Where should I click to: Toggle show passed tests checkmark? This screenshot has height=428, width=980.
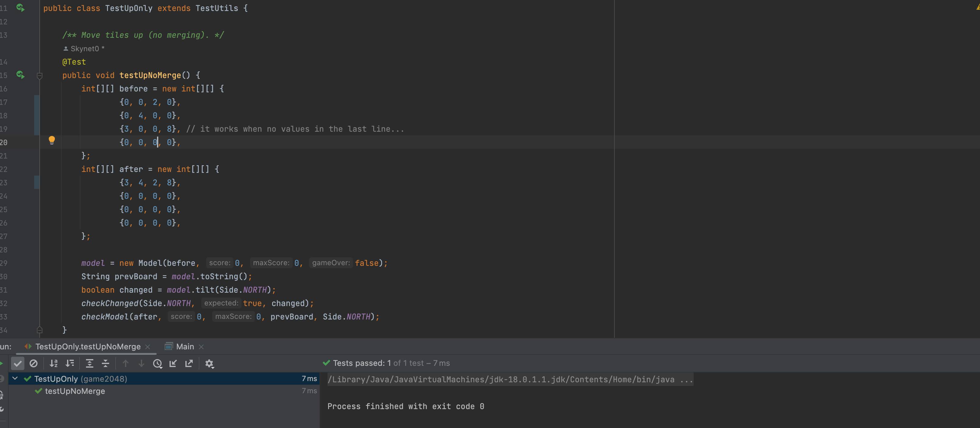tap(17, 364)
